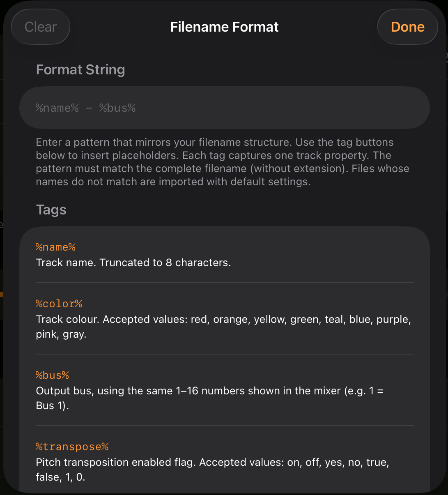Insert the %name% tag into the pattern
The height and width of the screenshot is (495, 448).
click(55, 247)
